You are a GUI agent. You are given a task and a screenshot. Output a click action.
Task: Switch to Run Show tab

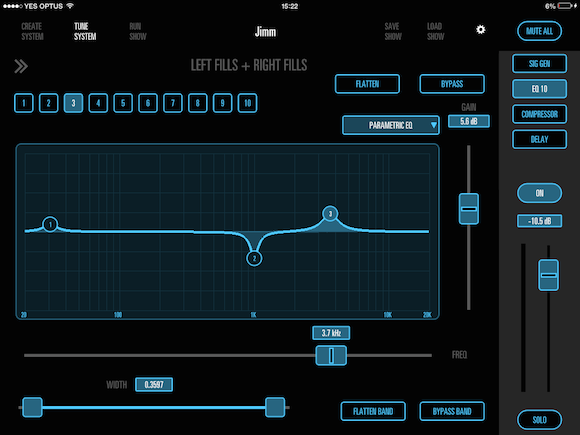point(138,31)
